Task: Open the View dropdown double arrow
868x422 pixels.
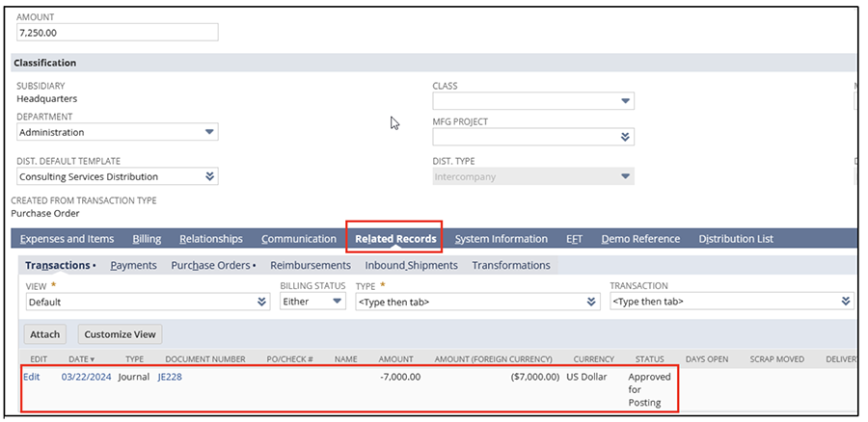Action: [261, 302]
